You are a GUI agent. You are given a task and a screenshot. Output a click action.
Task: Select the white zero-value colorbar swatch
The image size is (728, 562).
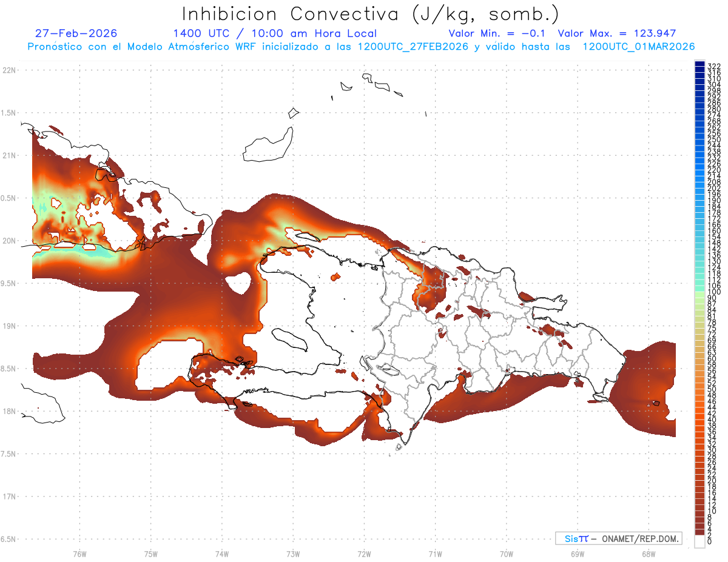coord(699,541)
